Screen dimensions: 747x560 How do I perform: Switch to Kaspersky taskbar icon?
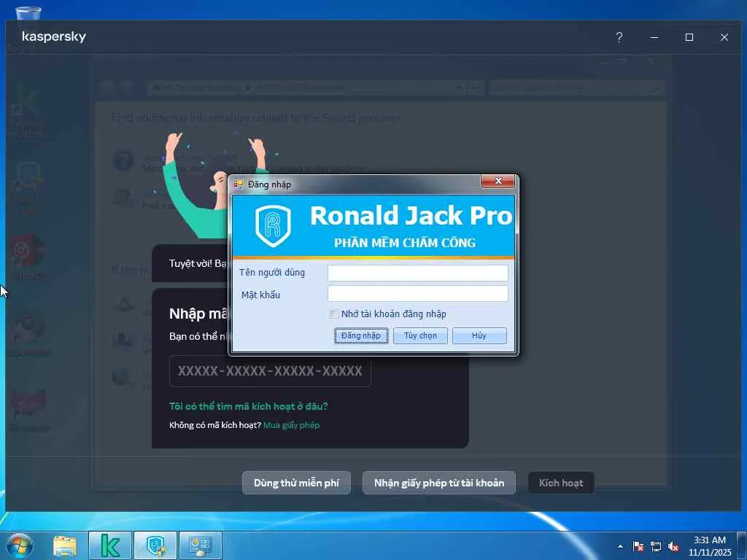tap(111, 545)
